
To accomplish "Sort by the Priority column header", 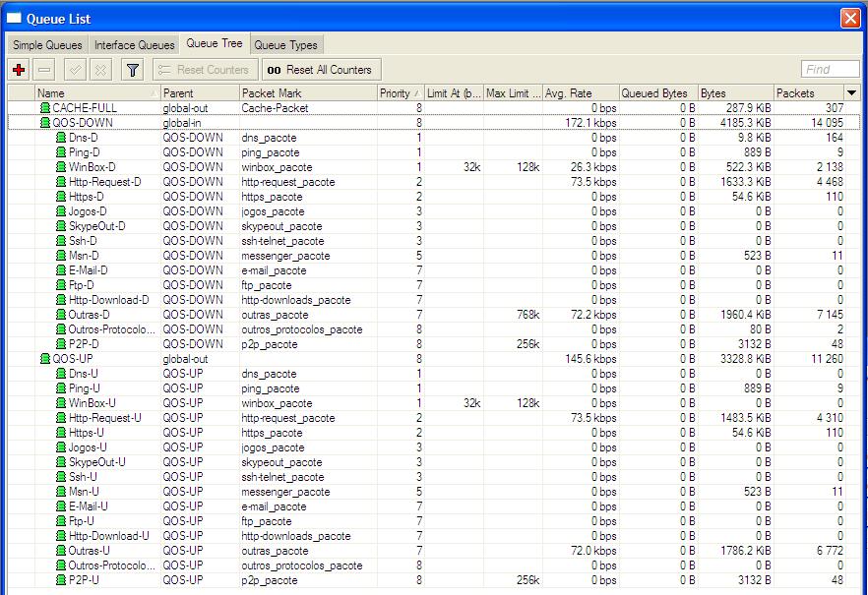I will (x=401, y=92).
